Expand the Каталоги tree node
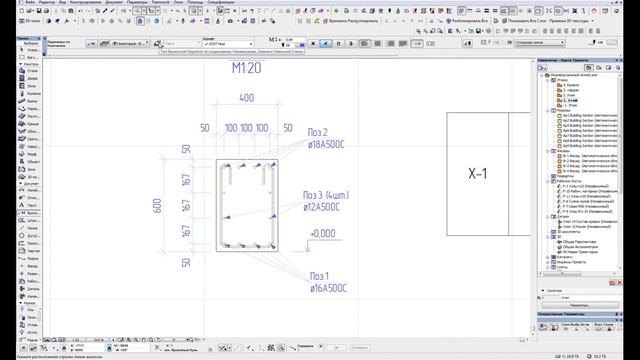This screenshot has height=360, width=640. coord(548,257)
